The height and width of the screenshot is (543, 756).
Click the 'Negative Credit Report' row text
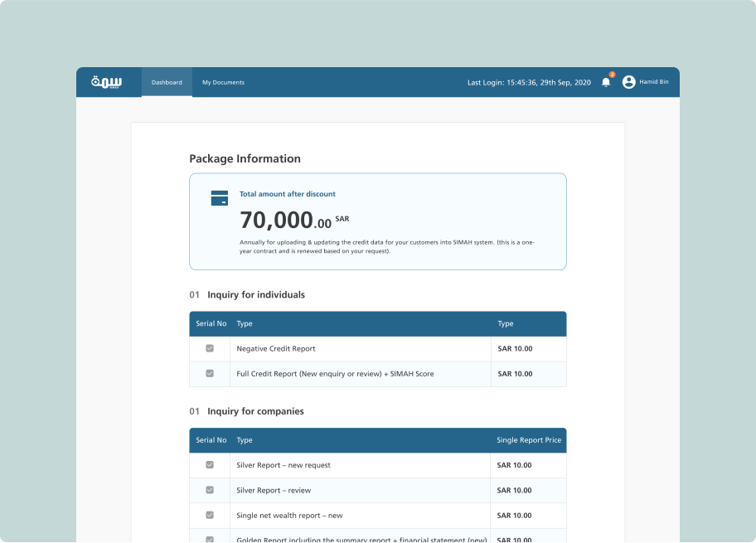click(276, 349)
